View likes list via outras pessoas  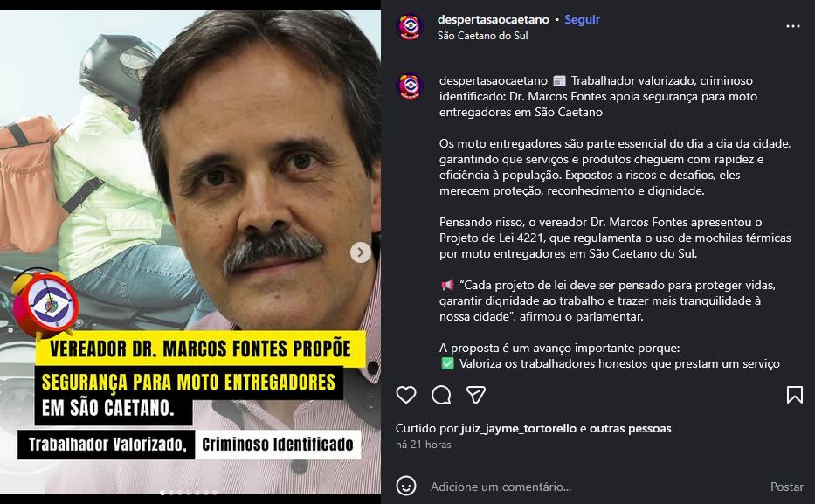point(630,429)
